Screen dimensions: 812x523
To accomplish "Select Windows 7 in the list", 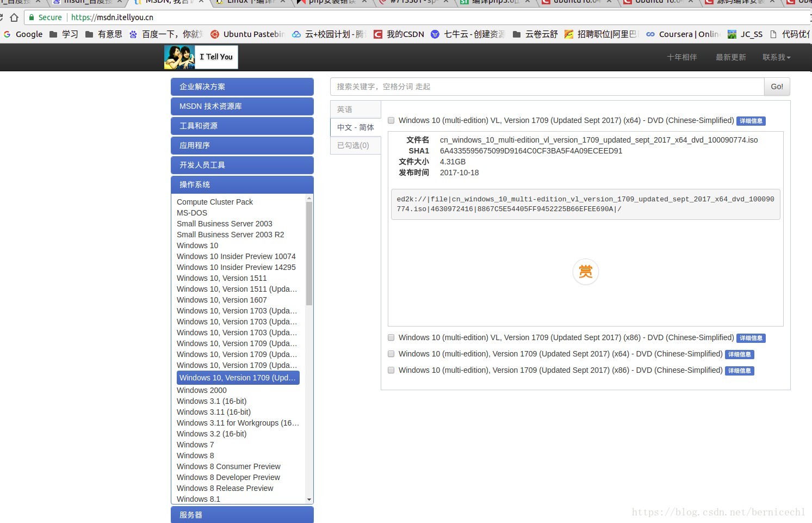I will (195, 445).
